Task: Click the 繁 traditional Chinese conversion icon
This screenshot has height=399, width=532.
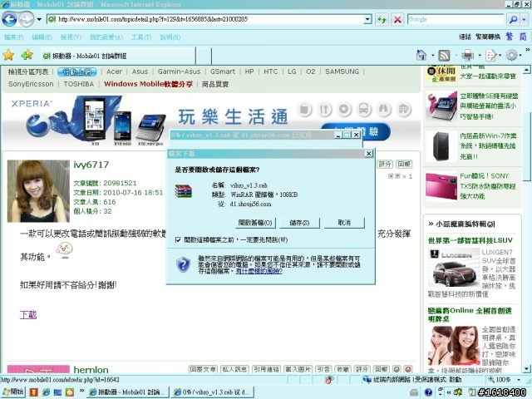Action: pos(510,37)
